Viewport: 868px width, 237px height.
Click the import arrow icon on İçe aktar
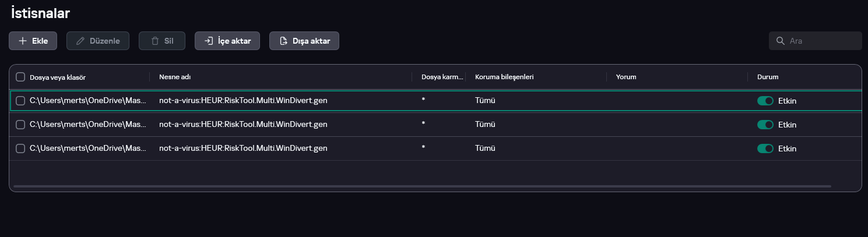tap(209, 41)
